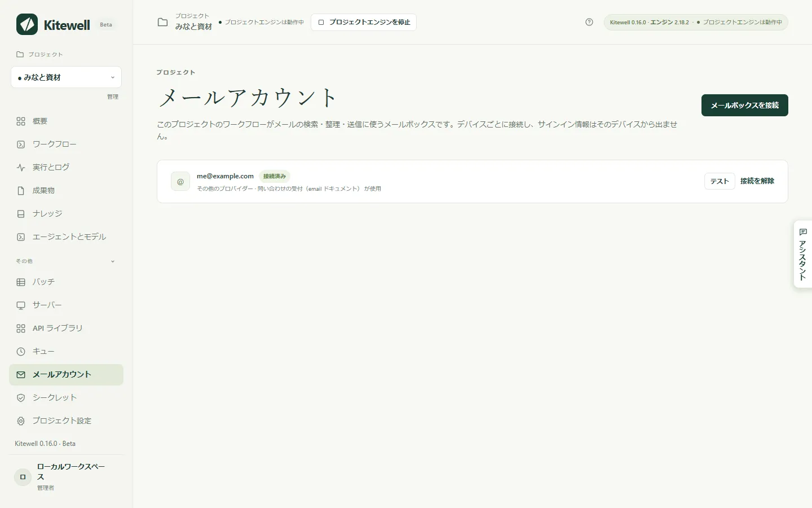The height and width of the screenshot is (508, 812).
Task: Click メールボックスを接続 button
Action: point(745,106)
